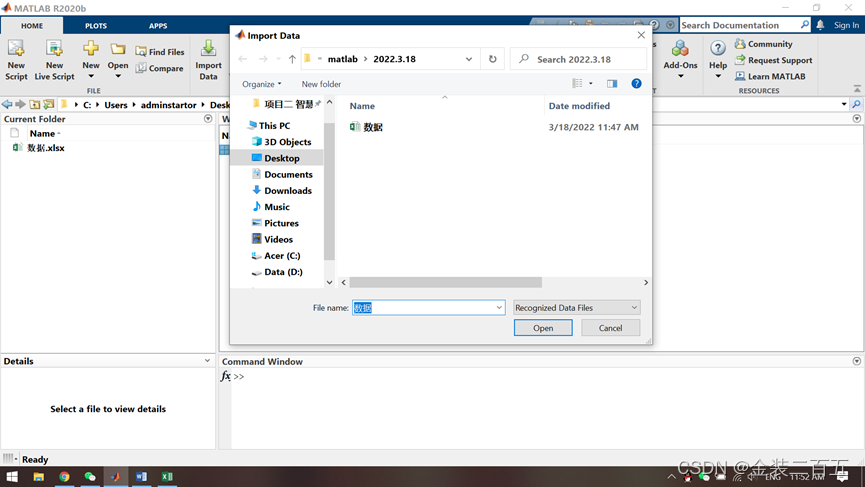Click Find Files in the ribbon

tap(160, 52)
